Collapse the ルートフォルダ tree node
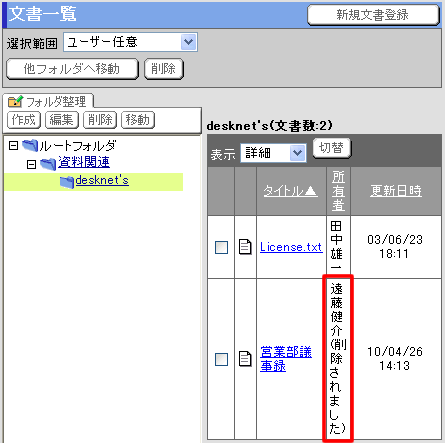 click(x=13, y=146)
